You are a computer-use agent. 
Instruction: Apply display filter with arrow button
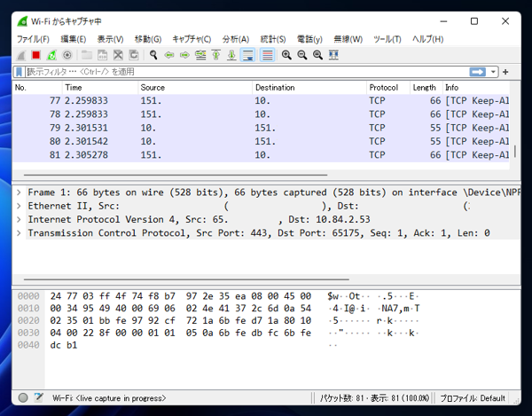click(x=477, y=72)
